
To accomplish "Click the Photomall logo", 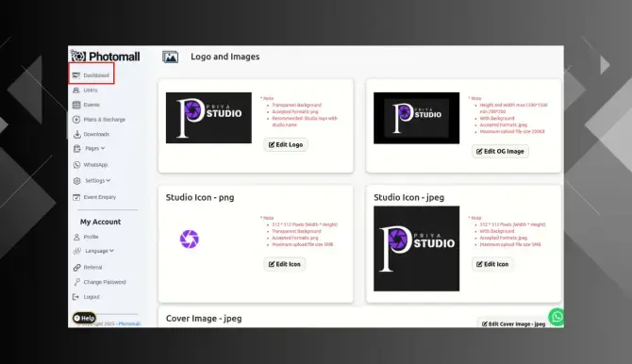I will tap(106, 56).
